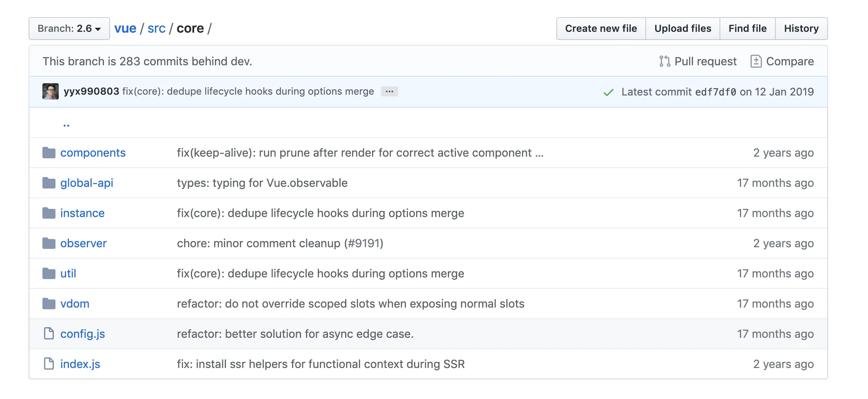Click the Pull request icon

[664, 61]
